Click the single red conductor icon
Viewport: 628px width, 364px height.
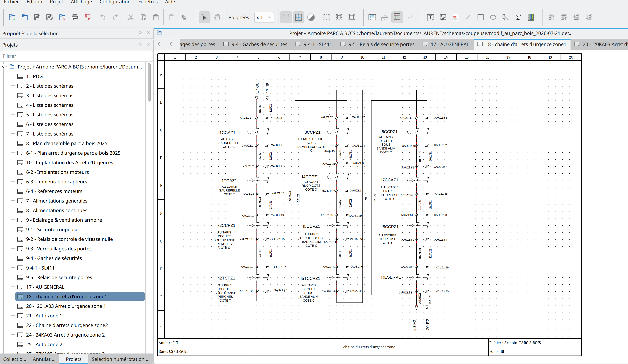point(410,17)
